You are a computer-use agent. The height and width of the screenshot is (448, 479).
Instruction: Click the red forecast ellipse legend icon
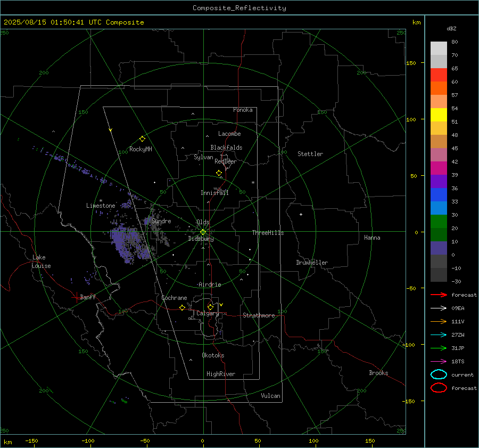439,388
